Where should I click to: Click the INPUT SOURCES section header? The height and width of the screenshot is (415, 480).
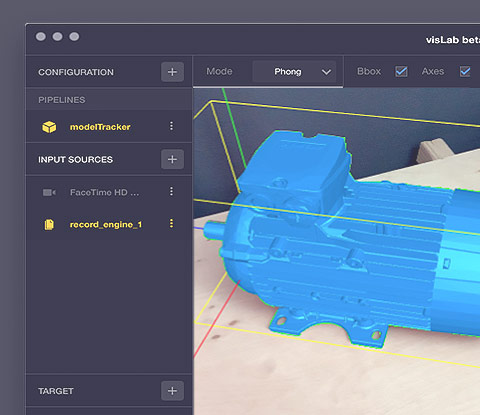(75, 160)
